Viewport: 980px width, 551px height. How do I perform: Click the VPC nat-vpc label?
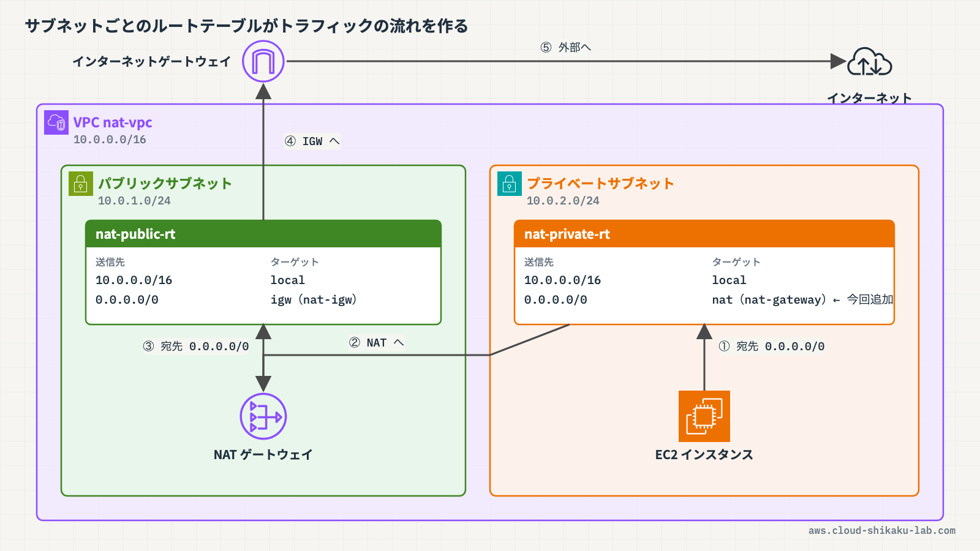coord(113,122)
